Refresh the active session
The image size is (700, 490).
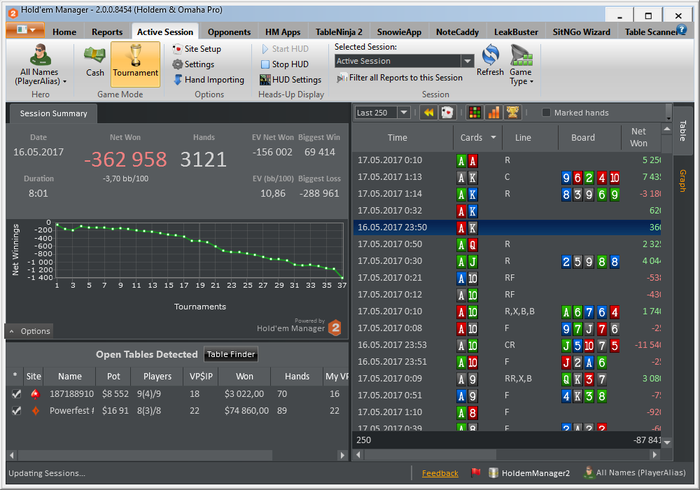click(x=490, y=61)
